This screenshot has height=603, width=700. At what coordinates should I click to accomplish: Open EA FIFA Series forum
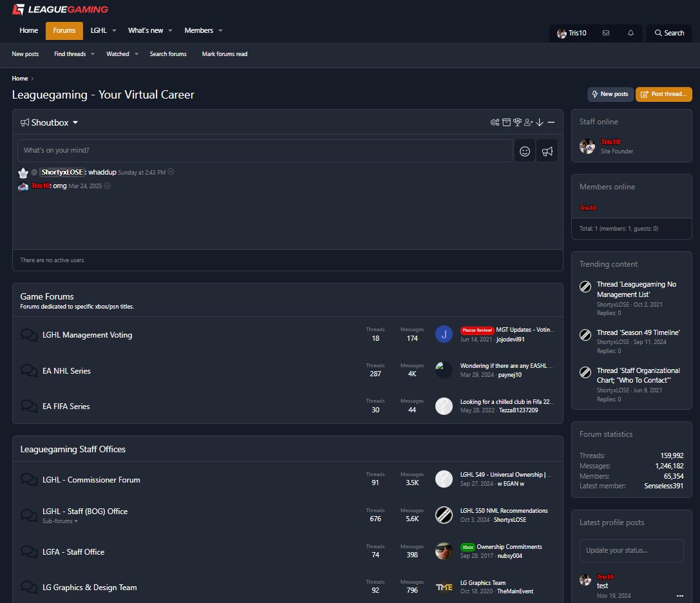(66, 407)
